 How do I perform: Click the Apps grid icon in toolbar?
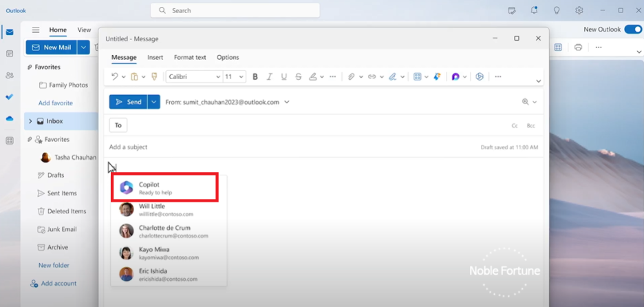[x=417, y=76]
